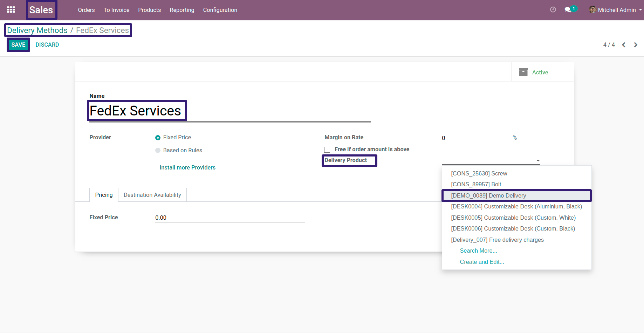The height and width of the screenshot is (333, 644).
Task: Select Fixed Price provider radio button
Action: pyautogui.click(x=158, y=138)
